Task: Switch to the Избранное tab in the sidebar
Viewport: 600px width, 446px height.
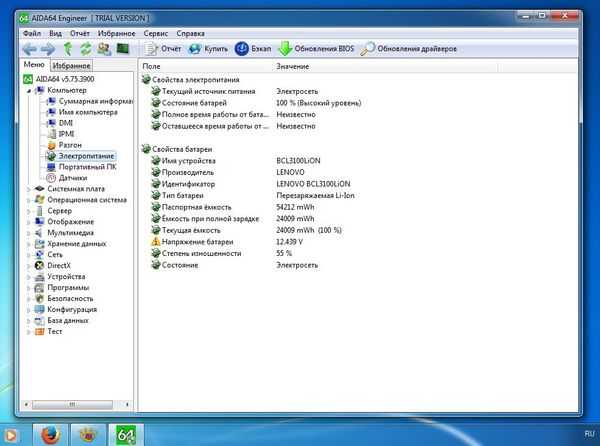Action: [x=72, y=65]
